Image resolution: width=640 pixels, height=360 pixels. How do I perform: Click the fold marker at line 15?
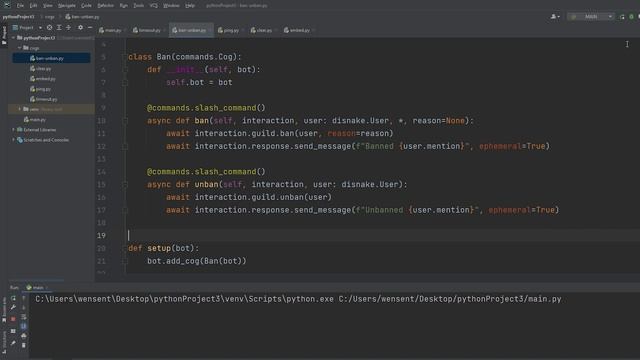click(125, 184)
